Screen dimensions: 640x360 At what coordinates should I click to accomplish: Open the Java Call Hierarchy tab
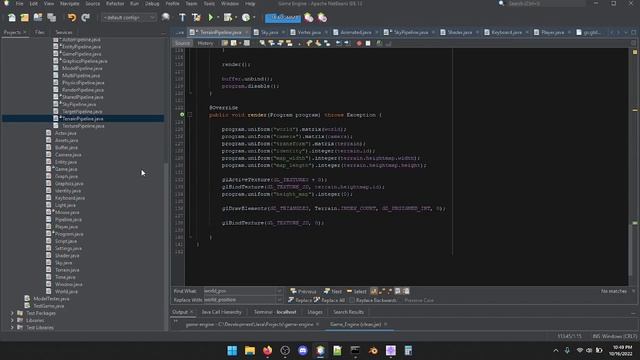pyautogui.click(x=222, y=312)
